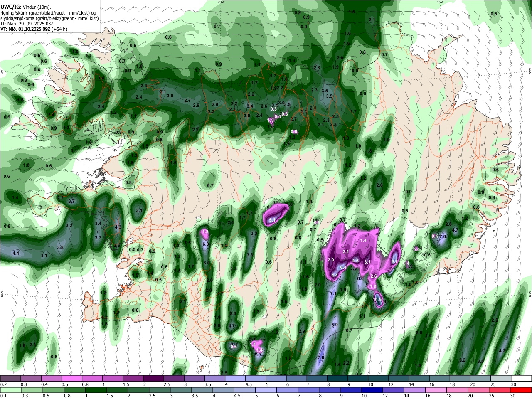Click the white snow legend swatch after 30
Screen dimensions: 532x399
click(520, 379)
